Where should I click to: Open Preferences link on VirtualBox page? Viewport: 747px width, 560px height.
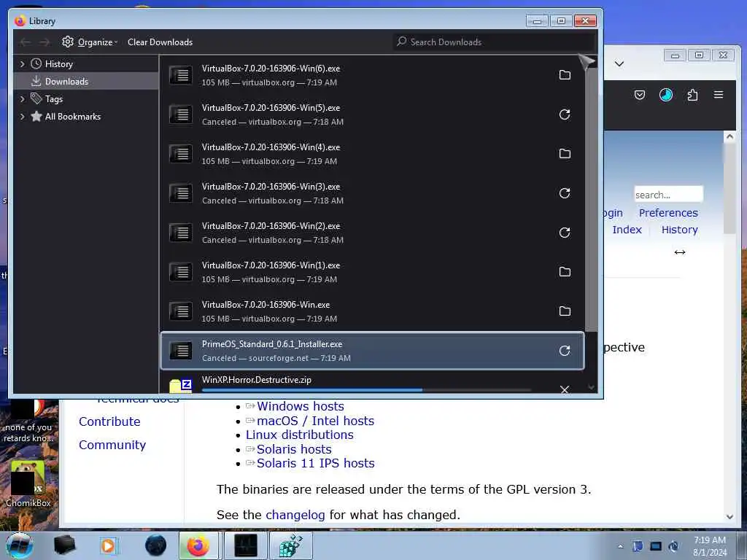pyautogui.click(x=668, y=213)
